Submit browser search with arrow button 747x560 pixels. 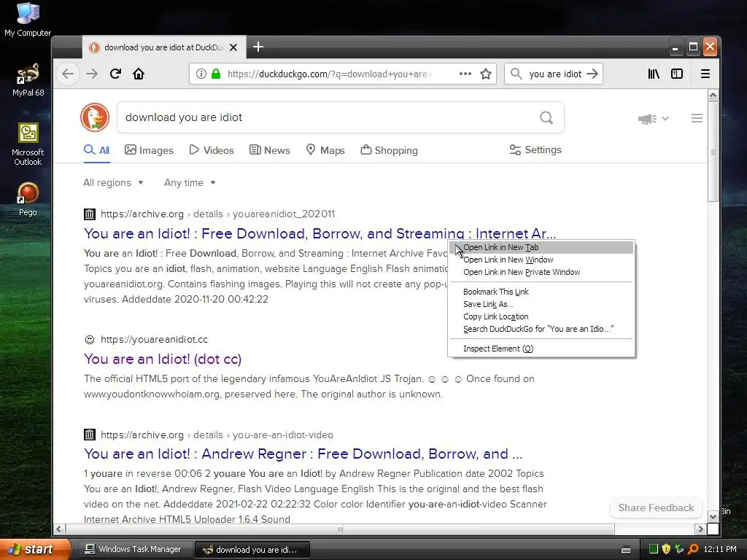click(592, 74)
